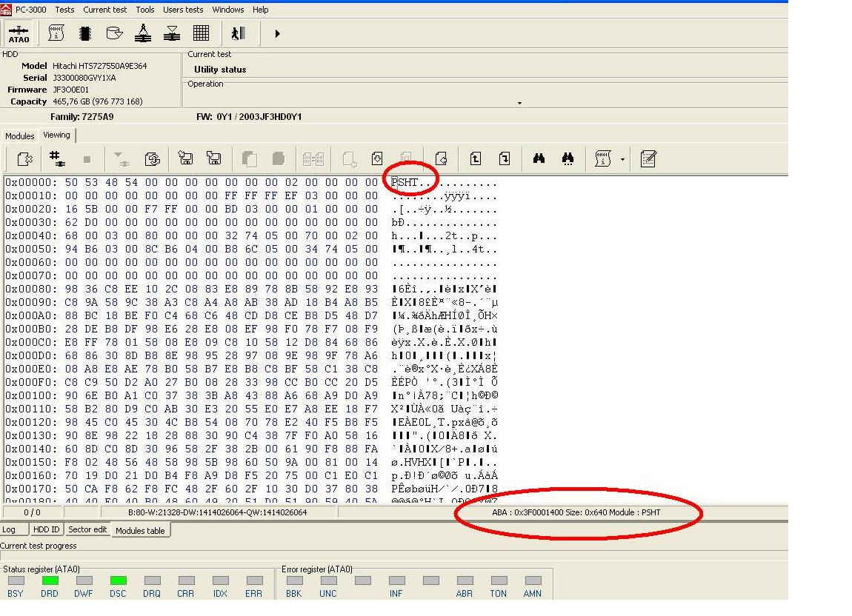Open the Tools menu
This screenshot has width=852, height=616.
pos(145,10)
